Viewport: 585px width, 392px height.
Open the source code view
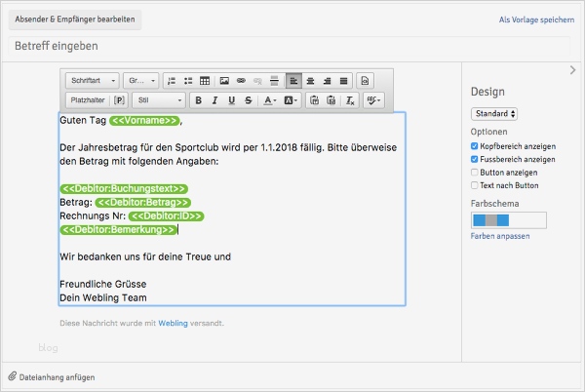[x=365, y=81]
